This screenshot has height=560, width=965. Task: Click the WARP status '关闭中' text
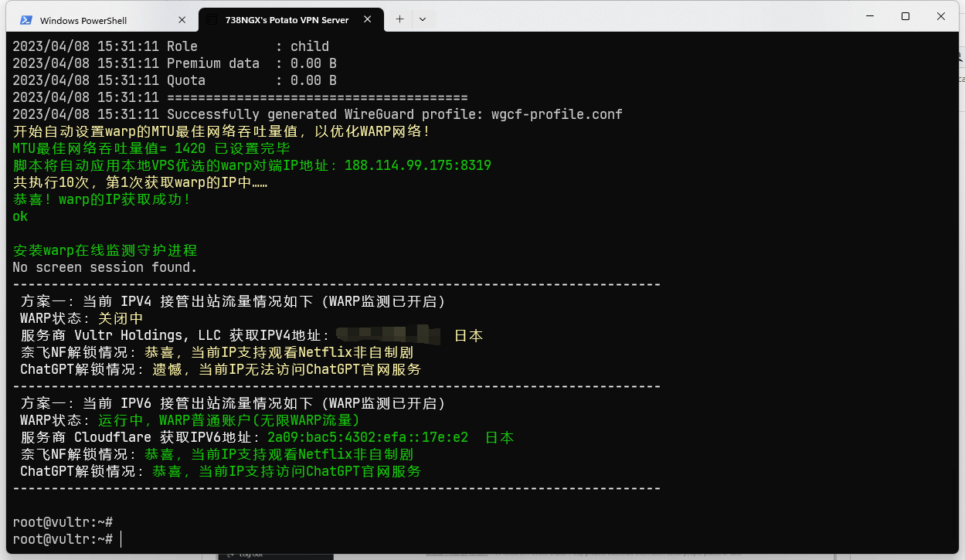click(121, 318)
